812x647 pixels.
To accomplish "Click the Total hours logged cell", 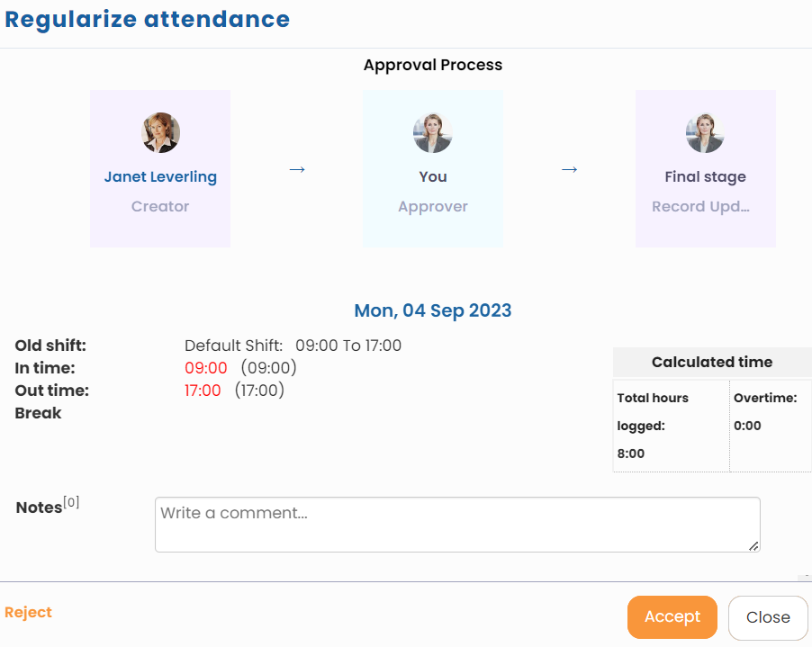I will [x=671, y=426].
